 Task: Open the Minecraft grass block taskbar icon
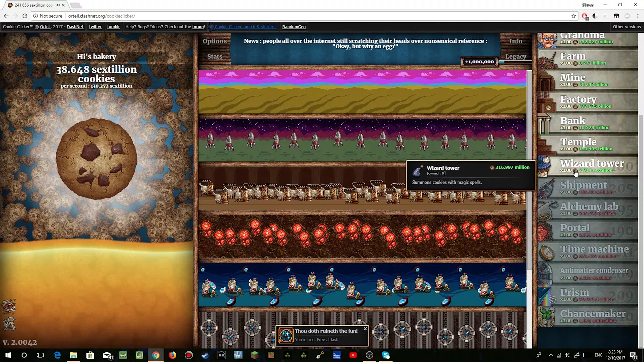pyautogui.click(x=255, y=355)
